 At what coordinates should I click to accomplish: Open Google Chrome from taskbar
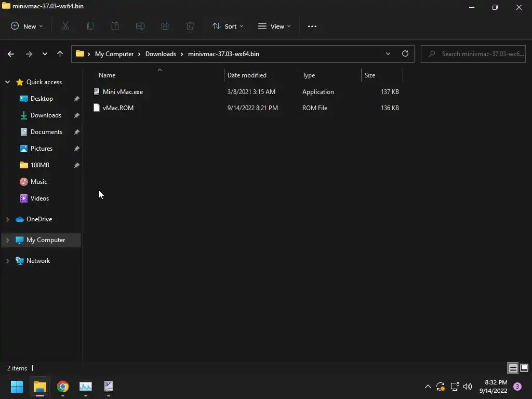(63, 387)
